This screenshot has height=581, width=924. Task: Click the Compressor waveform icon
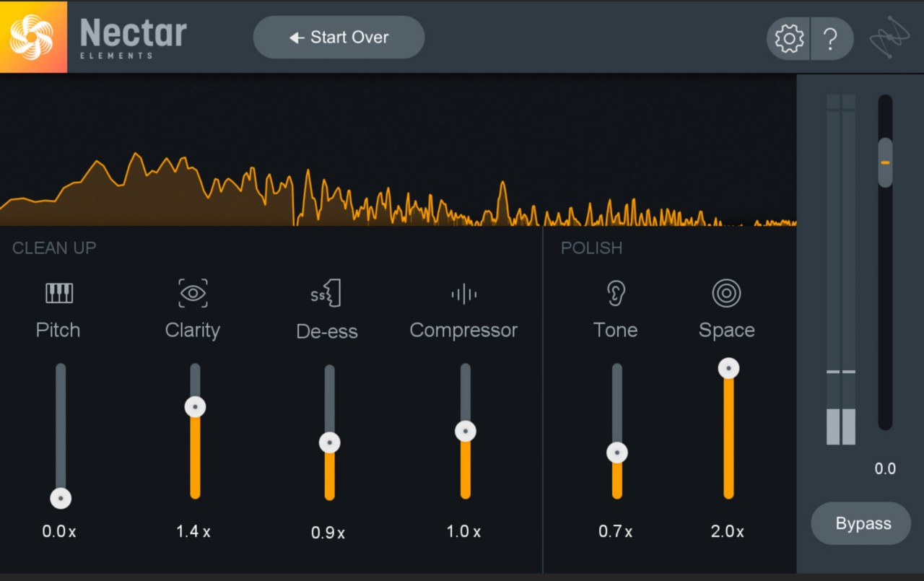click(463, 294)
